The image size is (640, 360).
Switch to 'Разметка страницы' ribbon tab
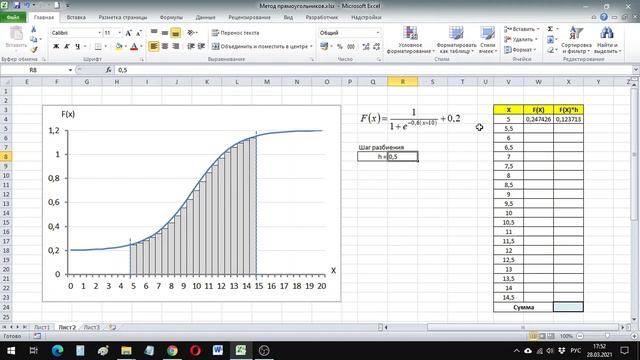pyautogui.click(x=122, y=17)
